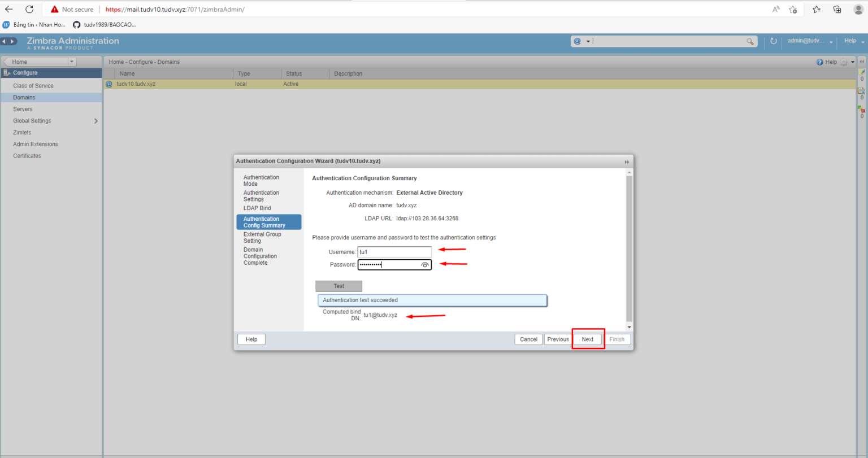Click the @ icon beside tudv10.tudv.xyz
This screenshot has height=458, width=868.
(108, 84)
